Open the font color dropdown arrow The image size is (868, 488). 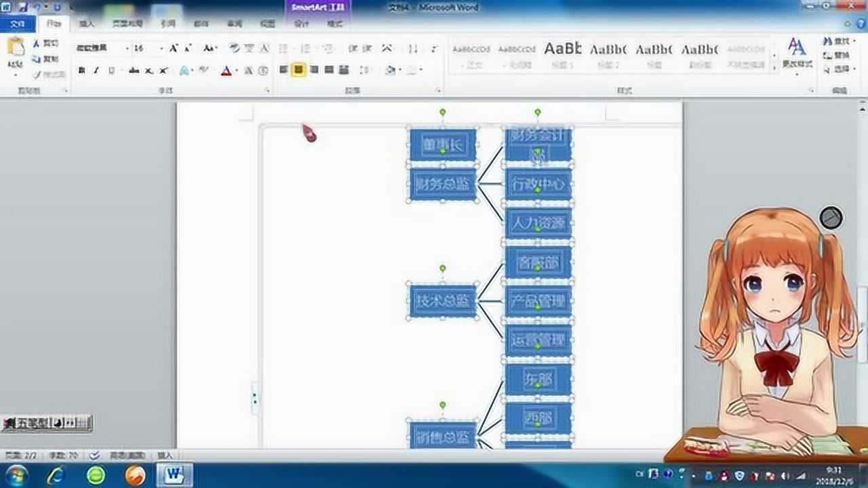pos(235,70)
